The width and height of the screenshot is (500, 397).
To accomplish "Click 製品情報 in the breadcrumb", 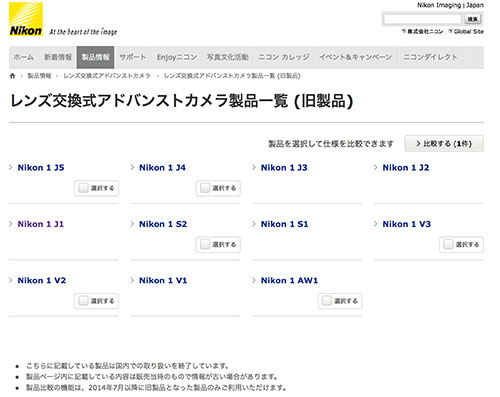I will (x=39, y=76).
